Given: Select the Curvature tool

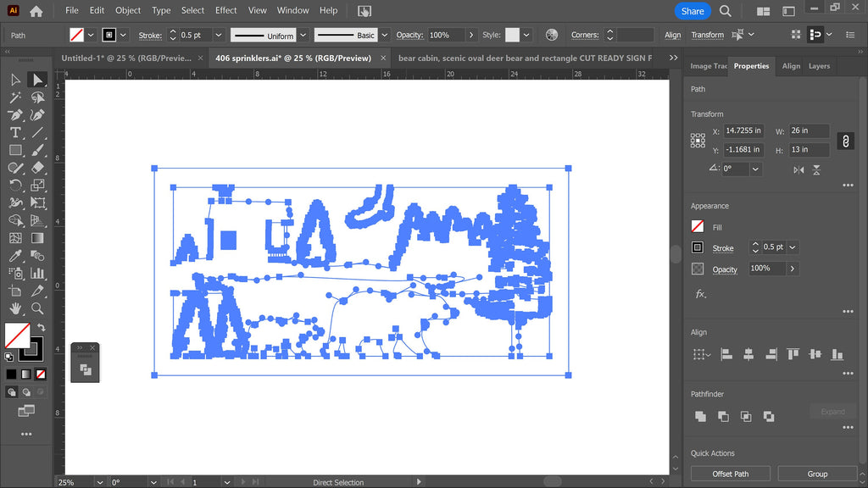Looking at the screenshot, I should click(37, 115).
